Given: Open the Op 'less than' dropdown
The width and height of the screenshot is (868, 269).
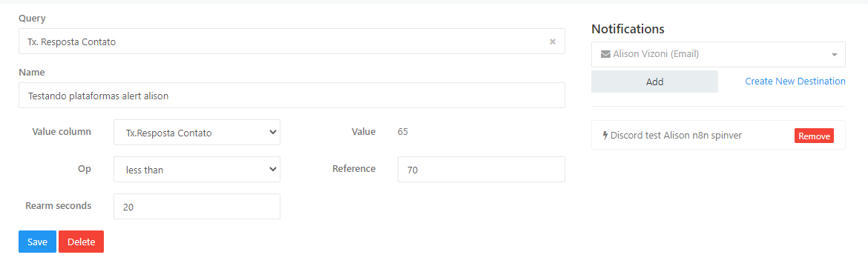Looking at the screenshot, I should tap(197, 170).
